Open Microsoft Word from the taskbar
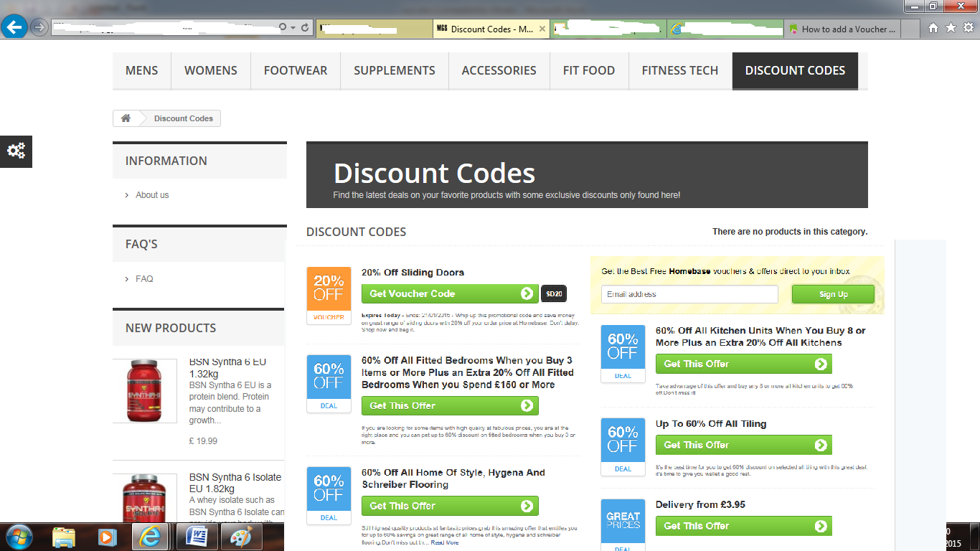980x551 pixels. [196, 537]
